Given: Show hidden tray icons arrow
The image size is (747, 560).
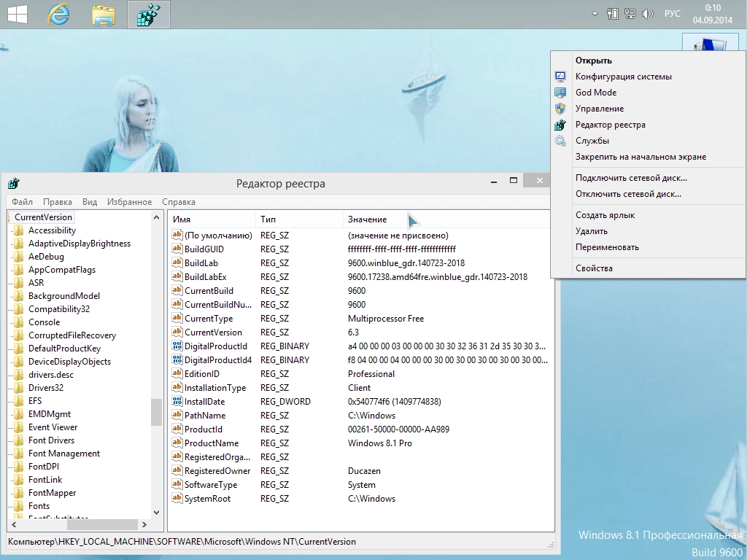Looking at the screenshot, I should (595, 14).
